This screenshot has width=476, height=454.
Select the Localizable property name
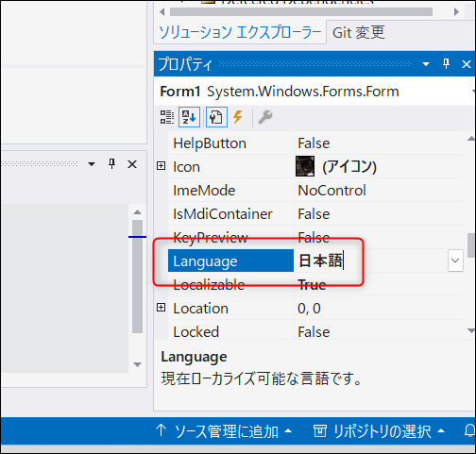click(x=209, y=285)
